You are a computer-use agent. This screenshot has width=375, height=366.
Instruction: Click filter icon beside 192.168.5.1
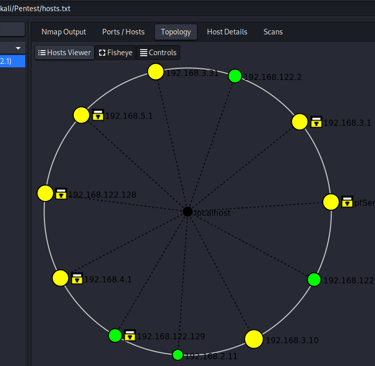(98, 115)
